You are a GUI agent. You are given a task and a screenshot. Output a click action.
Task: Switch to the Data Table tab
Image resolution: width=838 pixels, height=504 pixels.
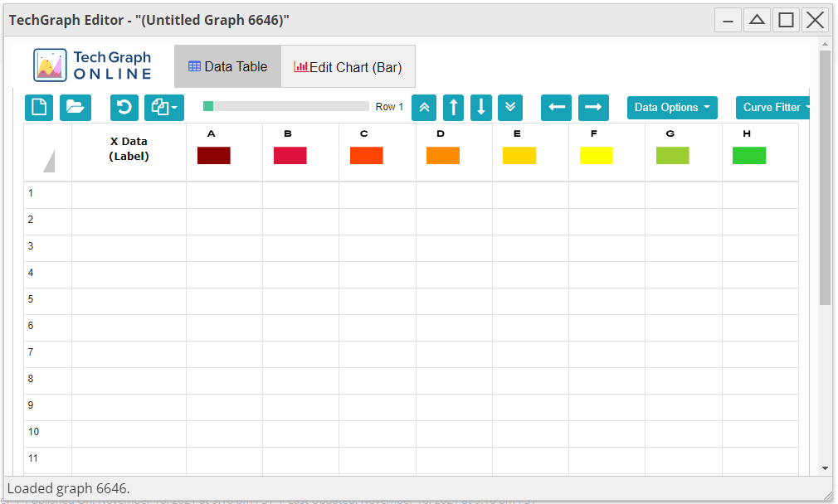point(227,67)
